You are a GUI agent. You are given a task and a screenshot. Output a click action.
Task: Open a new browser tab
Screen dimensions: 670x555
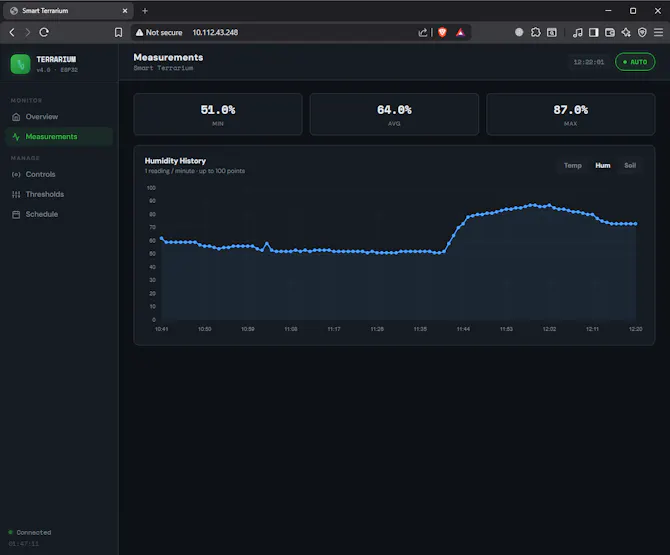(x=145, y=11)
